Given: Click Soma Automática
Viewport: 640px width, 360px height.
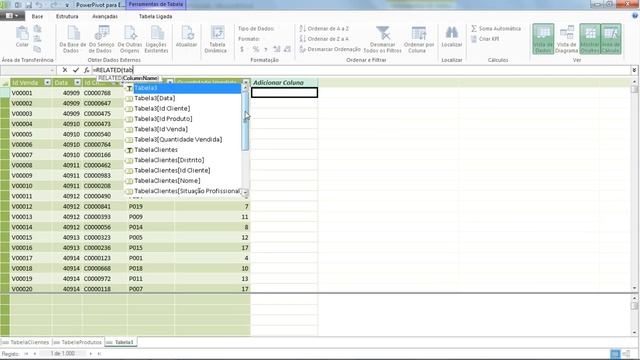Looking at the screenshot, I should (x=496, y=29).
